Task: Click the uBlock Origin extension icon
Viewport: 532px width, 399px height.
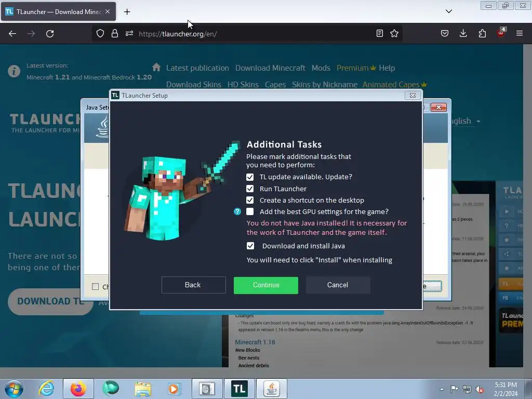Action: click(501, 33)
